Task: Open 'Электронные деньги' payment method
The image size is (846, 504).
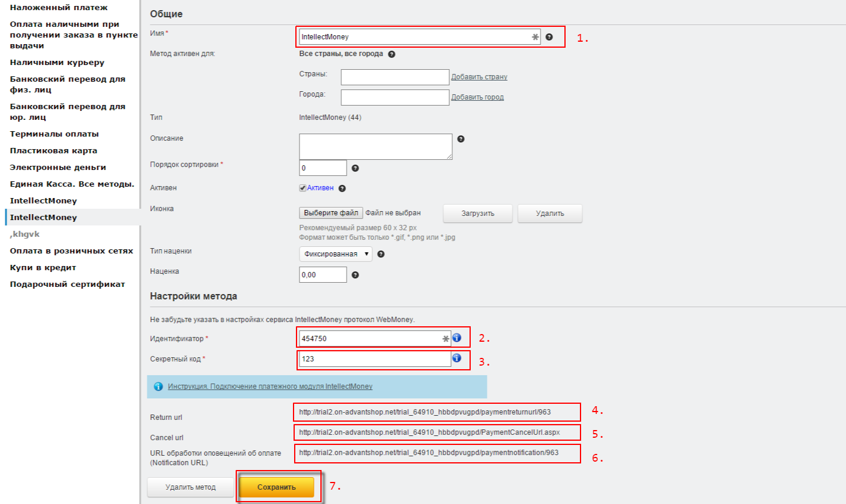Action: click(58, 168)
